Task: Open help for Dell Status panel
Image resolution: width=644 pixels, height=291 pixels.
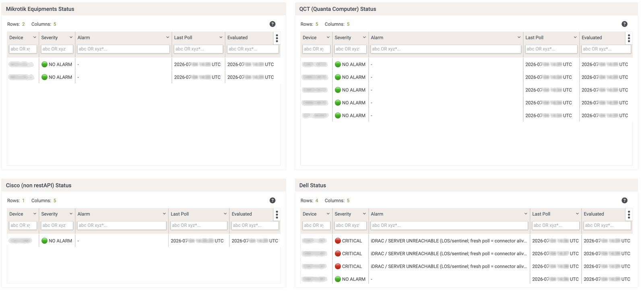Action: [x=624, y=200]
